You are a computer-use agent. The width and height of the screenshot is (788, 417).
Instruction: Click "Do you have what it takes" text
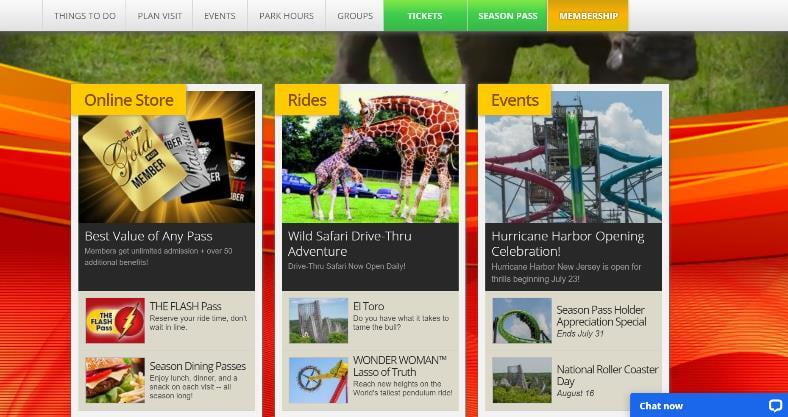tap(401, 323)
